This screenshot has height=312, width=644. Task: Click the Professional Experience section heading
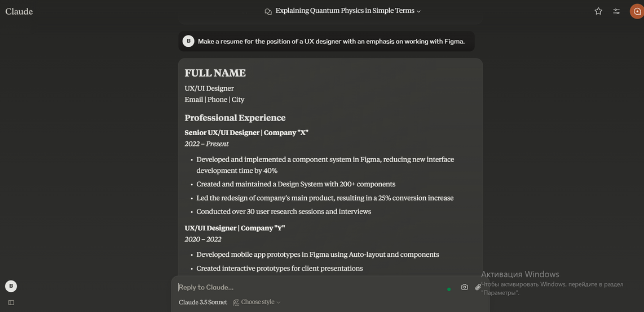coord(235,118)
